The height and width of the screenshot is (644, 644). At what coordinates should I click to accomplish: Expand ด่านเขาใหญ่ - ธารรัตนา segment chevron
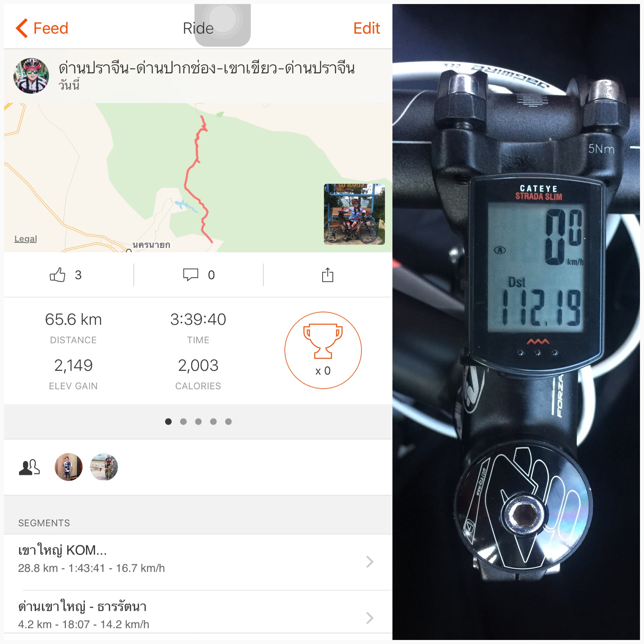click(x=370, y=618)
